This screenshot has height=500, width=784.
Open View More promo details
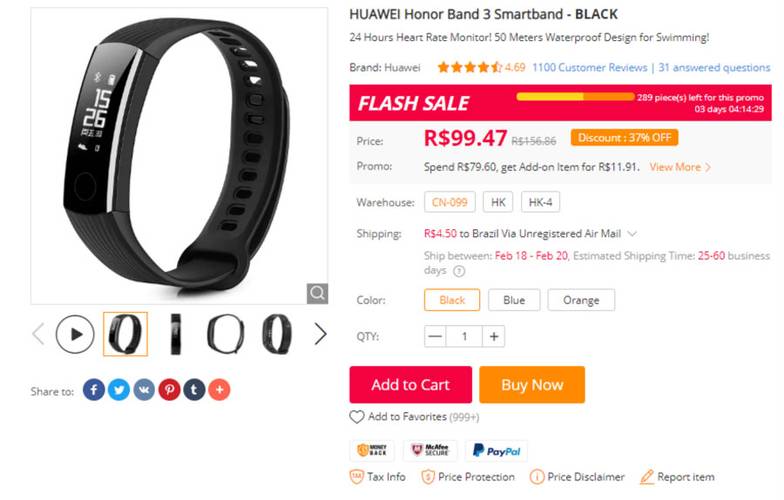point(680,167)
